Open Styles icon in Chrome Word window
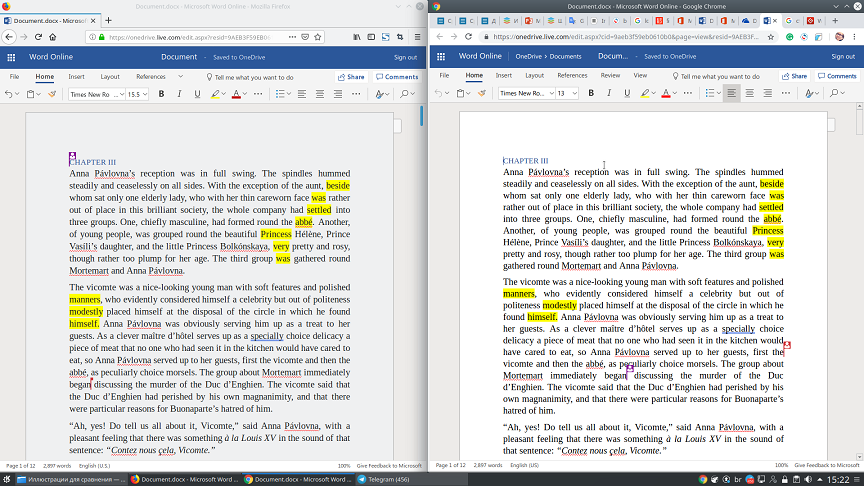864x486 pixels. (x=809, y=93)
